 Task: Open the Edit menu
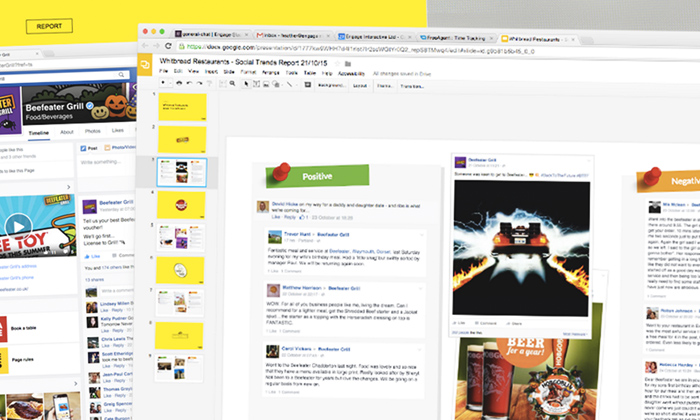[178, 71]
